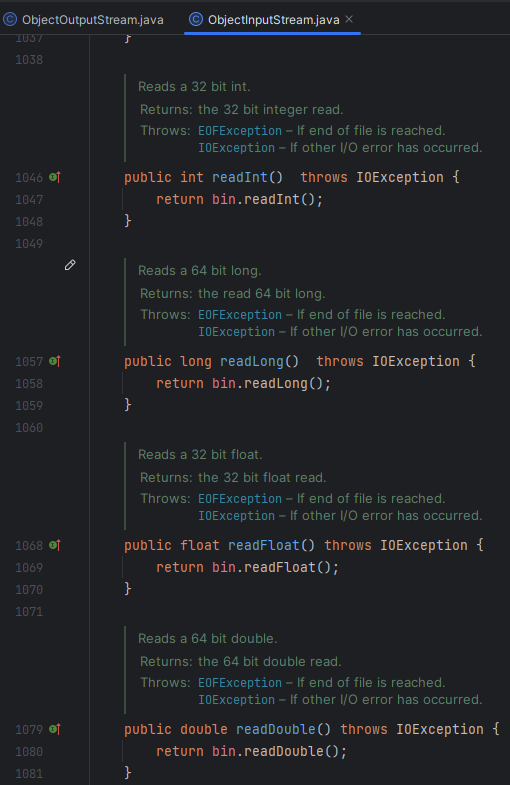Viewport: 510px width, 785px height.
Task: Follow EOFException link in readDouble docs
Action: coord(240,683)
